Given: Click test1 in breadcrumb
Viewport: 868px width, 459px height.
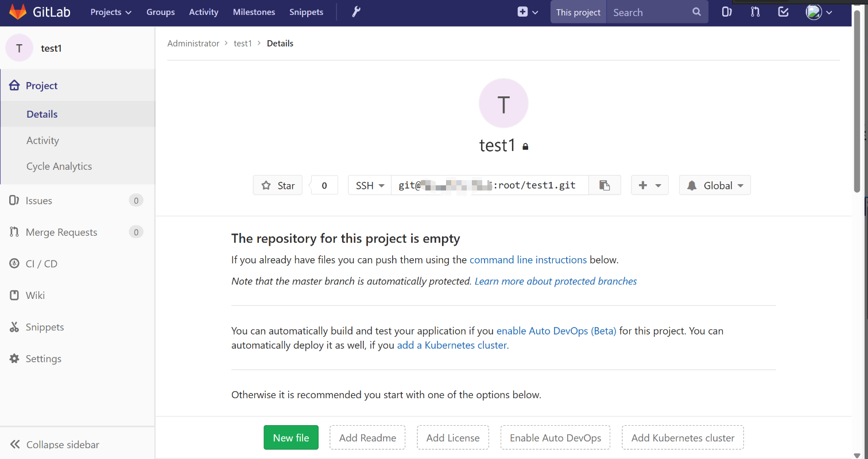Looking at the screenshot, I should click(243, 44).
